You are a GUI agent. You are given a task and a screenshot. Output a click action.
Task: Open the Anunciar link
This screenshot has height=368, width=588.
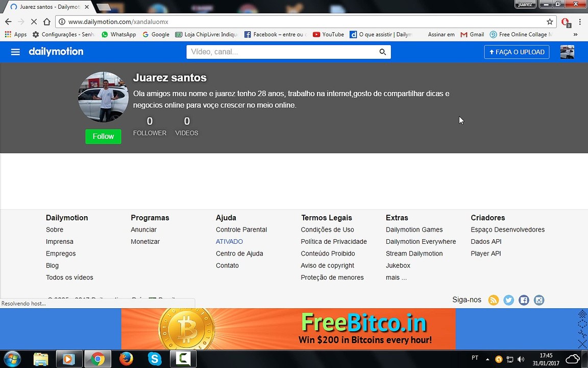pos(143,229)
